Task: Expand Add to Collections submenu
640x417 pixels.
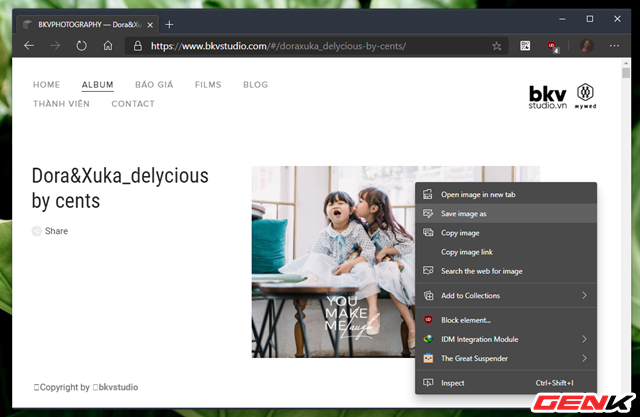Action: tap(584, 296)
